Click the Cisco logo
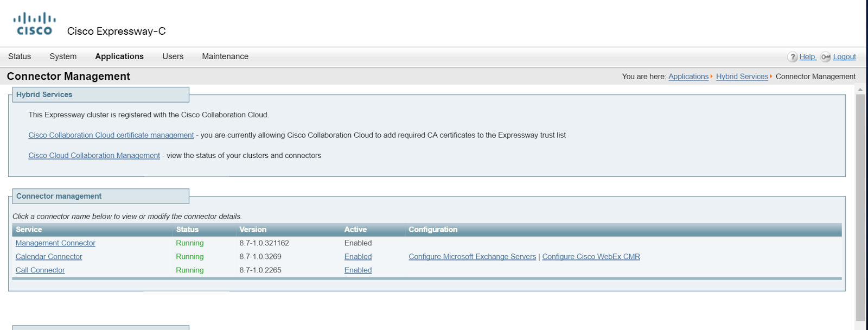The image size is (868, 330). [34, 24]
